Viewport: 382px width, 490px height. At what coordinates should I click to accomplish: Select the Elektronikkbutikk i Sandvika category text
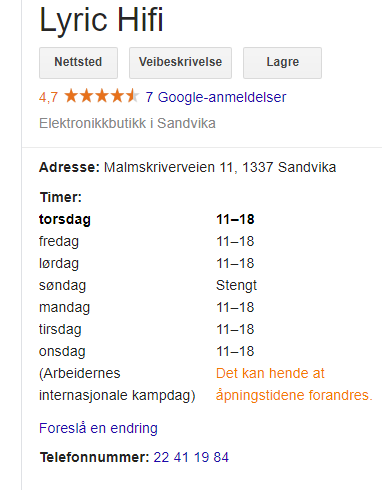[x=127, y=123]
